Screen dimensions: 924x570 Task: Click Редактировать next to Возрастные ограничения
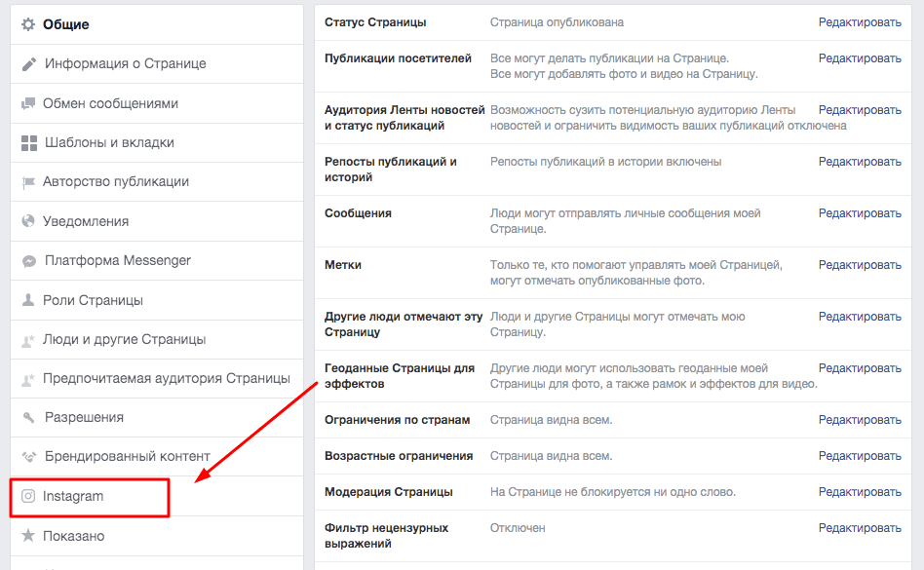pos(860,456)
